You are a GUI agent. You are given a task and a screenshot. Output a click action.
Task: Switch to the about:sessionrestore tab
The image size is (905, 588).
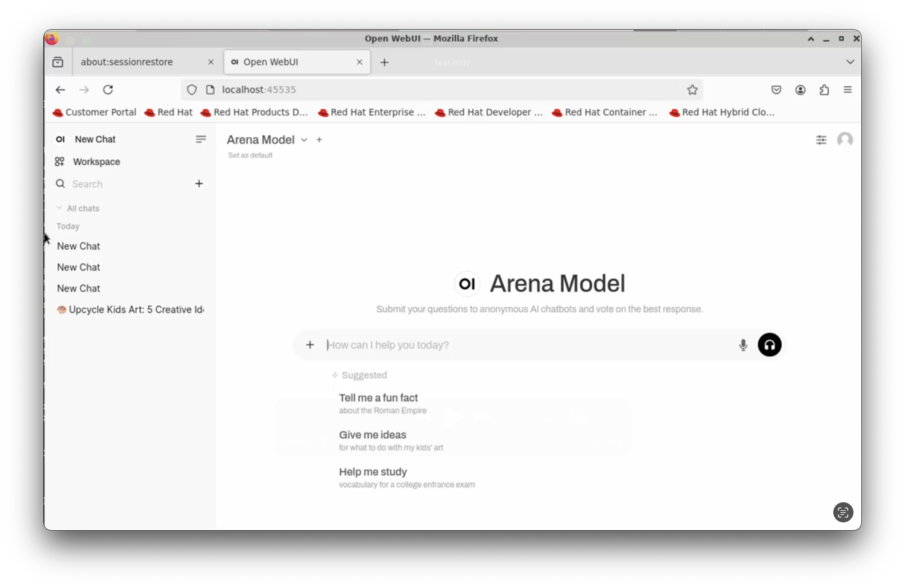pyautogui.click(x=127, y=62)
